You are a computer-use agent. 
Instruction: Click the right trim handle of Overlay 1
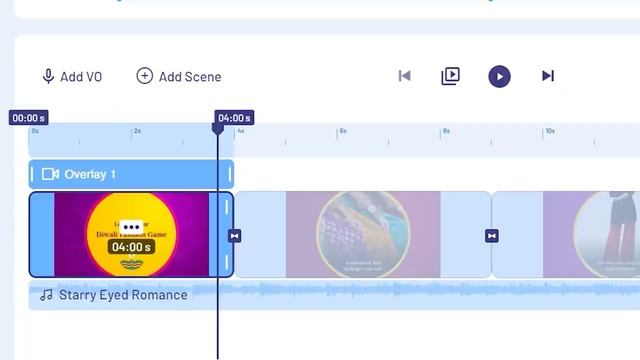click(230, 174)
